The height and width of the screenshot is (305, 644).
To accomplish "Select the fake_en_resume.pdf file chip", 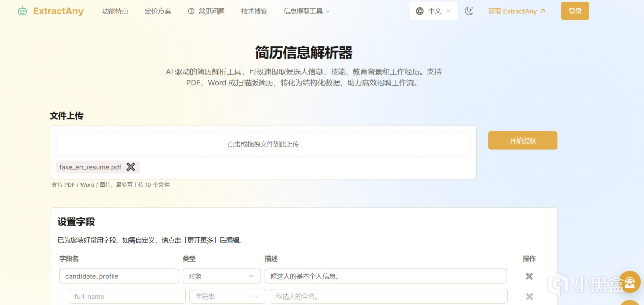I will (x=98, y=167).
